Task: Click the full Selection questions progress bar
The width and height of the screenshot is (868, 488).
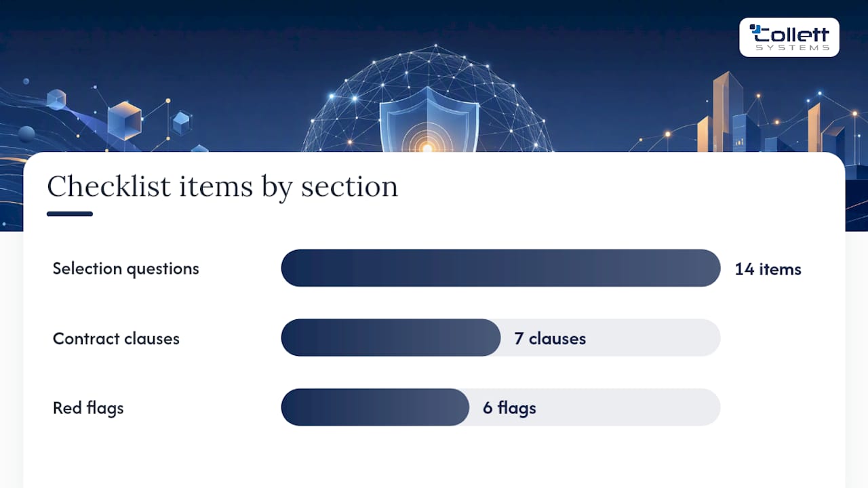Action: [x=500, y=268]
